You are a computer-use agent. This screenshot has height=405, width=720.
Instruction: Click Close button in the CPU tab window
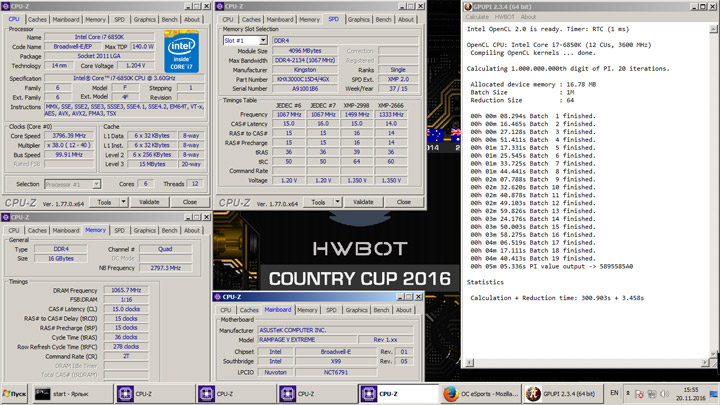[190, 202]
